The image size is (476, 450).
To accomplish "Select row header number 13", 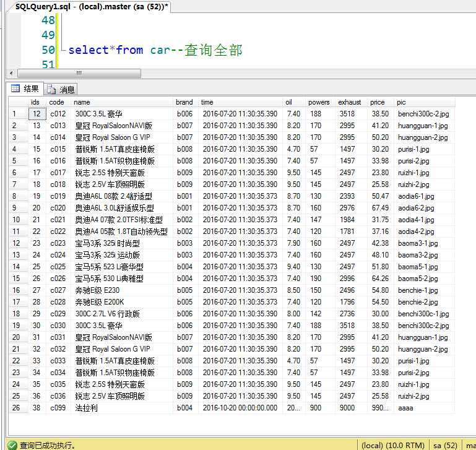I will click(x=19, y=255).
